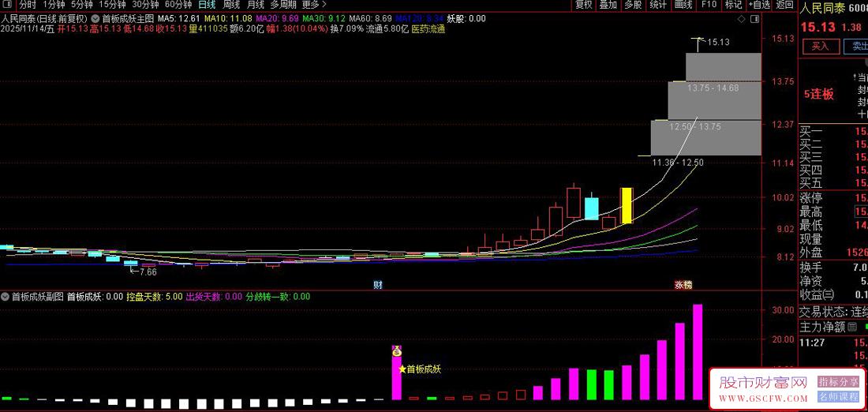Open sub-chart indicator dropdown arrow
The height and width of the screenshot is (412, 868).
tap(6, 297)
